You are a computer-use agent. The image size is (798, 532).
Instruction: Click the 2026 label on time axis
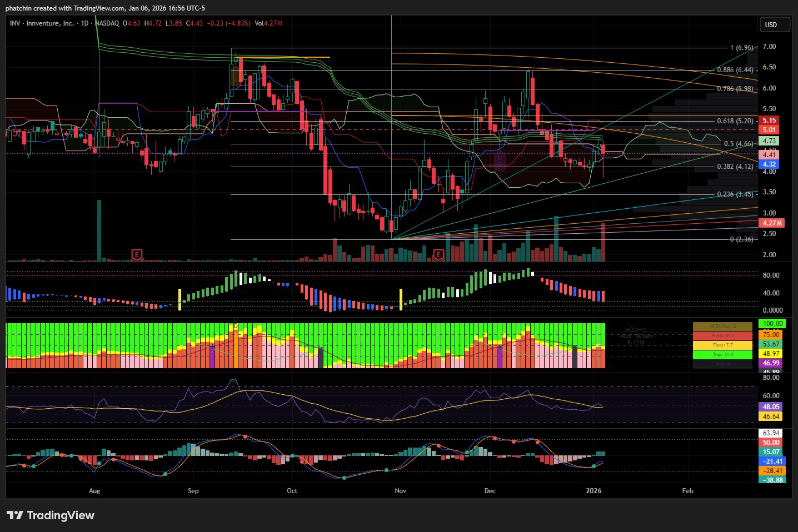[x=594, y=491]
